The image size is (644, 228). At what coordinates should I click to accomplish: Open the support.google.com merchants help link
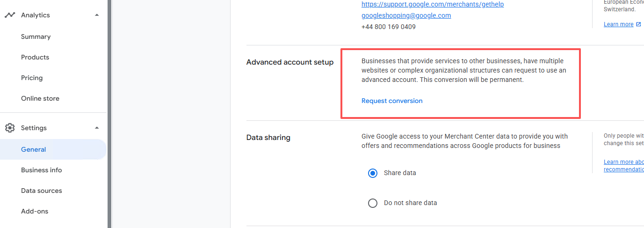[x=433, y=4]
